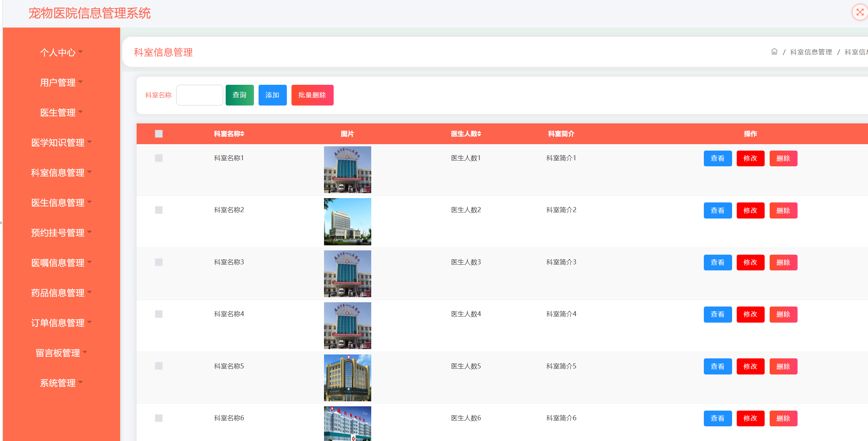Sort by 医生人数 column arrows
Screen dimensions: 868x441
tap(479, 134)
